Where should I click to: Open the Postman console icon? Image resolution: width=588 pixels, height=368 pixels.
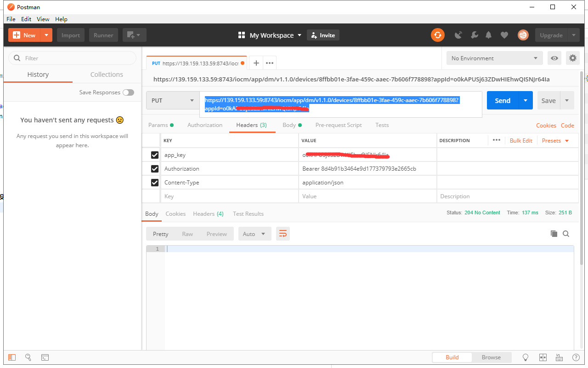click(x=45, y=357)
